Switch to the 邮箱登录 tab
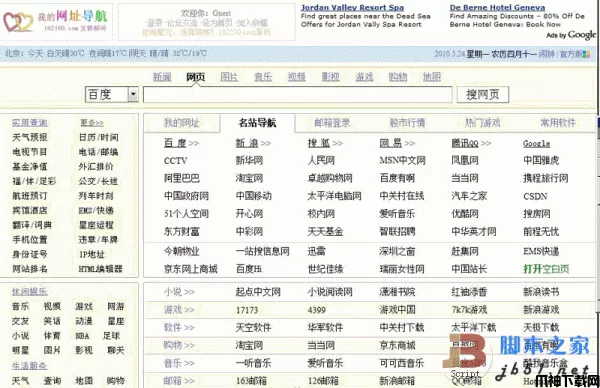The image size is (600, 388). [x=332, y=123]
